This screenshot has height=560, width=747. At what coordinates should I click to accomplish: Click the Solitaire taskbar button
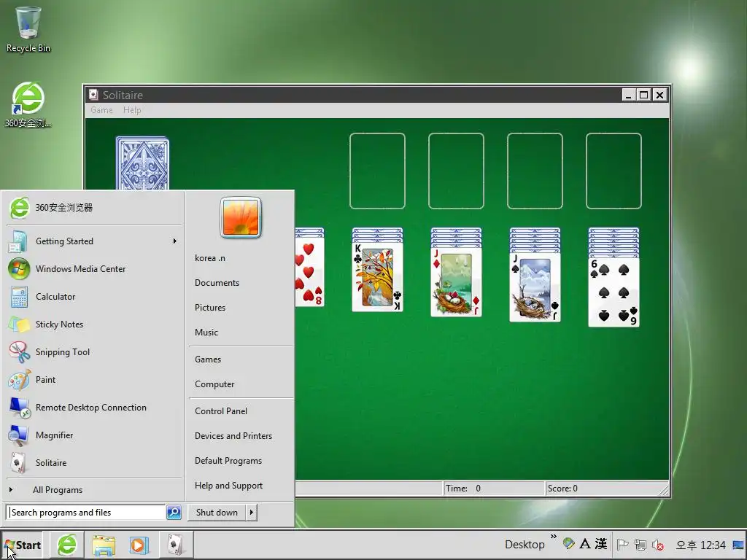point(175,545)
